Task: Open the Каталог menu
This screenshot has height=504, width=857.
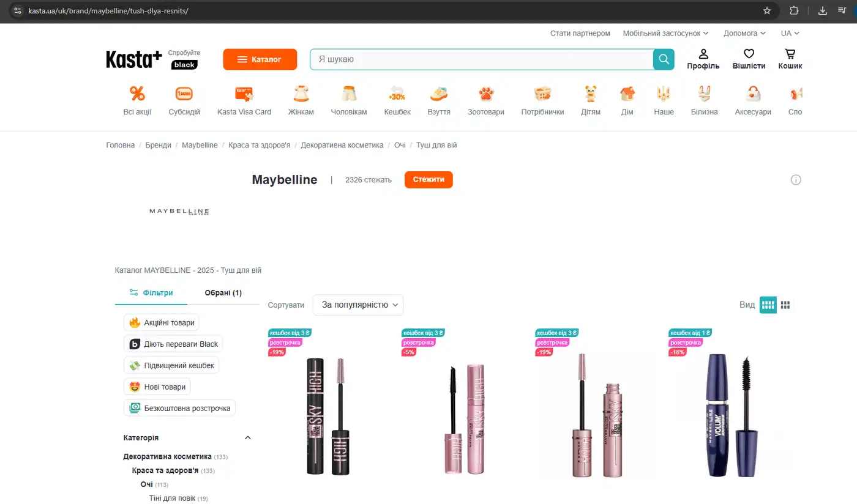Action: pos(260,59)
